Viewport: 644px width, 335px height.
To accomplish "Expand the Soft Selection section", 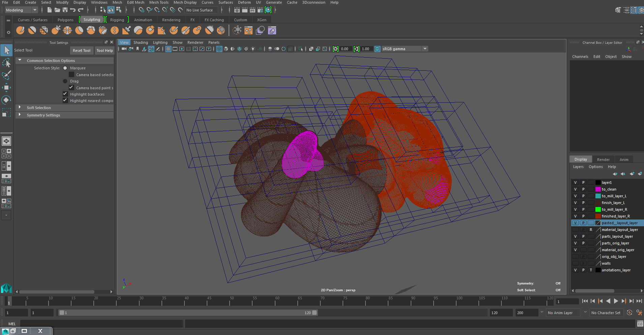I will coord(20,107).
